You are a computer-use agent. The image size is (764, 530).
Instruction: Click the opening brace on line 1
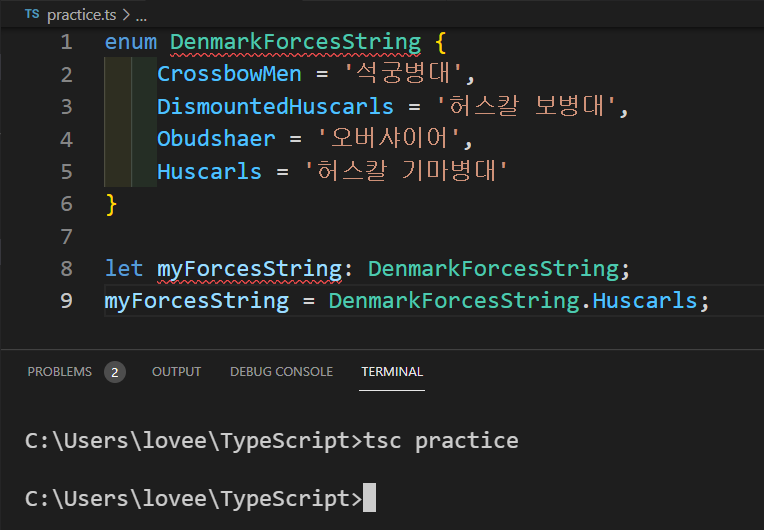[x=440, y=43]
